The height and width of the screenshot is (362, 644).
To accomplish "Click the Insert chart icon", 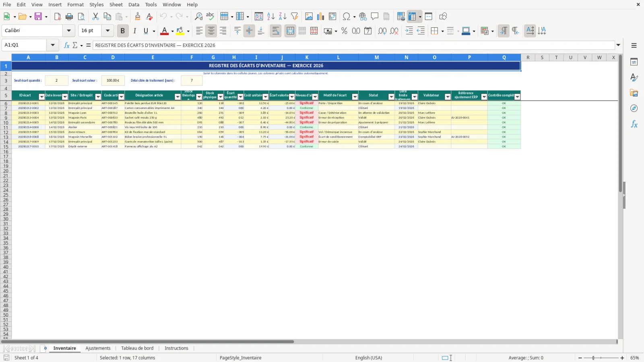I will (321, 16).
